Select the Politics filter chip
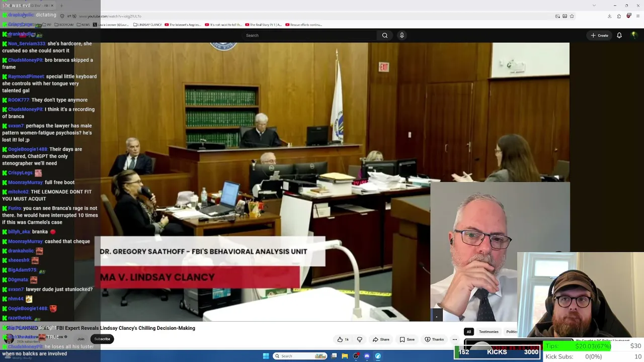Viewport: 644px width, 362px height. click(511, 332)
